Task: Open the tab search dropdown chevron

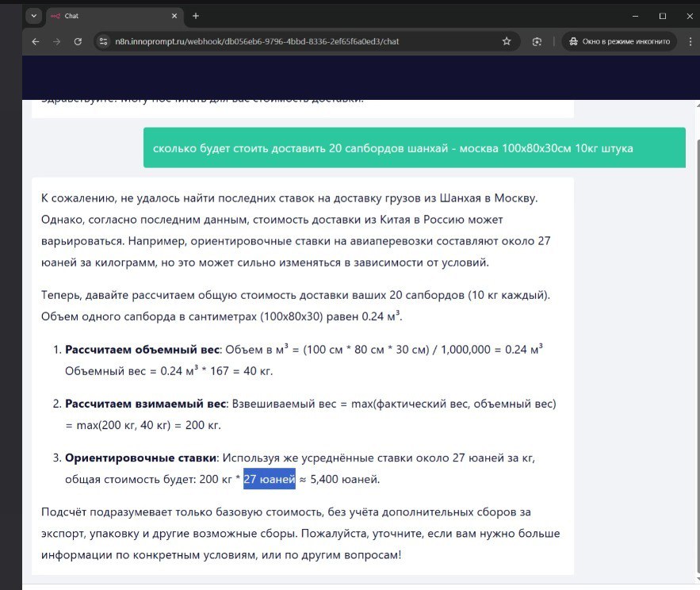Action: (33, 16)
